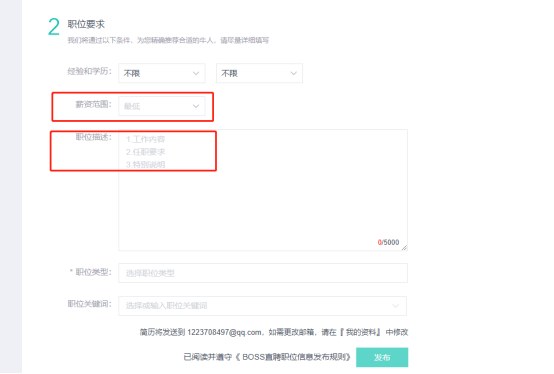This screenshot has width=554, height=374.
Task: Click the 发布 publish button
Action: tap(382, 357)
